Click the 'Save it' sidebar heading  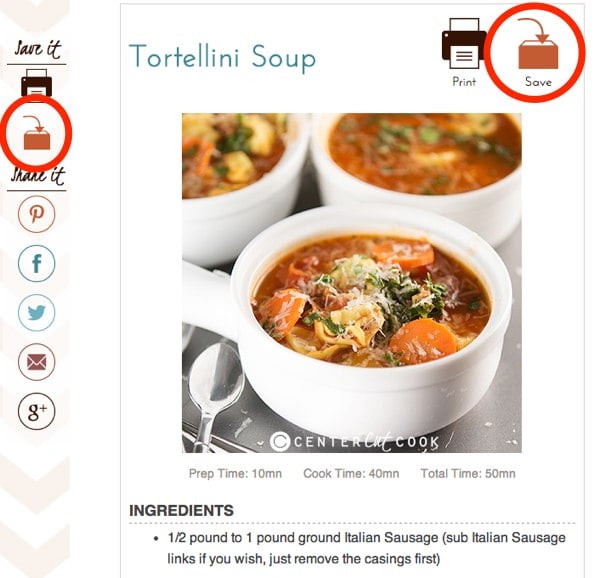click(38, 49)
